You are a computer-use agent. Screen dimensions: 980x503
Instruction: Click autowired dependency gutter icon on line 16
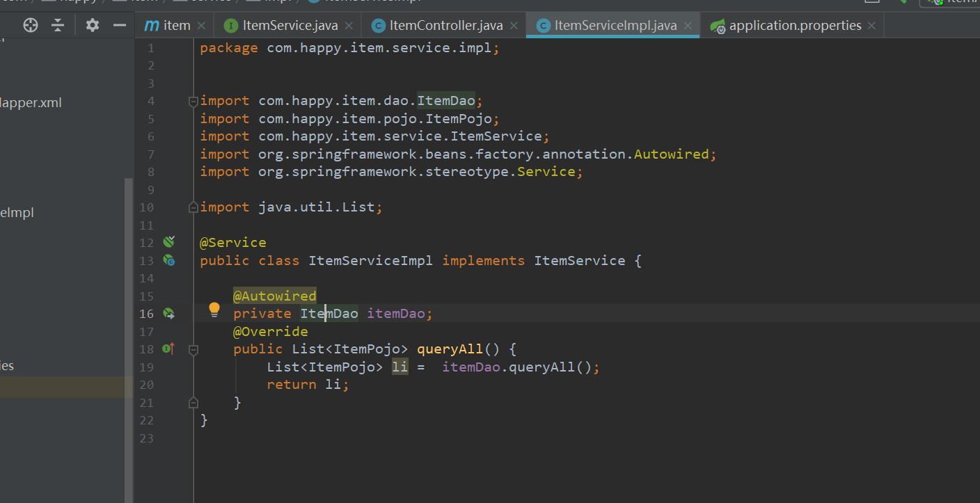(x=168, y=314)
